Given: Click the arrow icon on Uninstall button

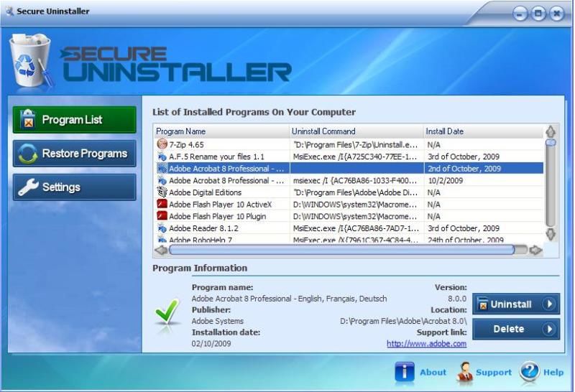Looking at the screenshot, I should 549,304.
